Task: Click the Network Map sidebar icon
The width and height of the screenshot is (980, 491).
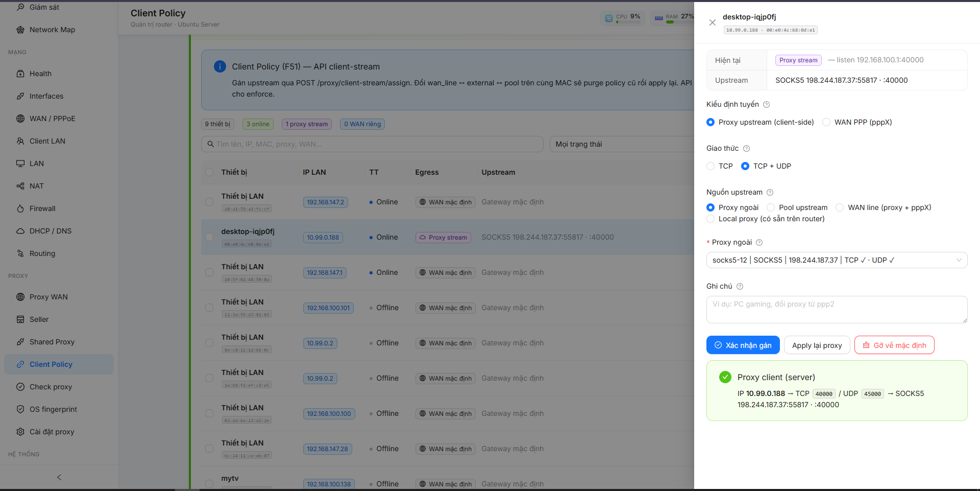Action: [20, 30]
